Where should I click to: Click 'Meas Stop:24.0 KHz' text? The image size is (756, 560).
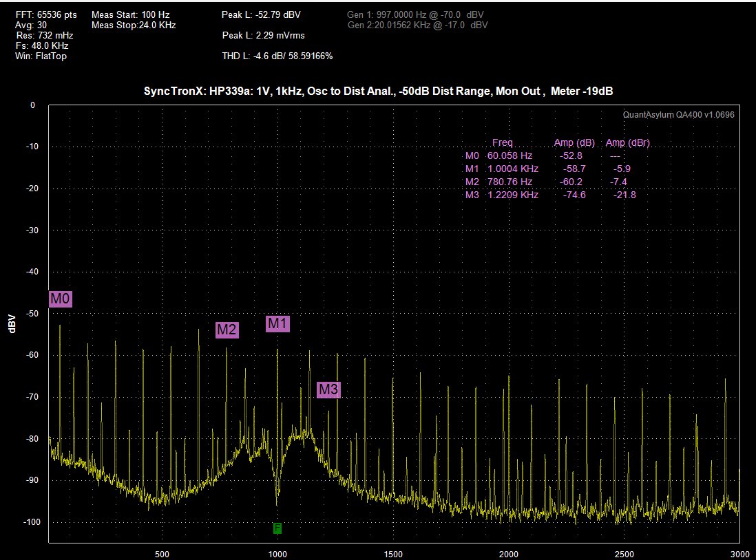point(134,25)
